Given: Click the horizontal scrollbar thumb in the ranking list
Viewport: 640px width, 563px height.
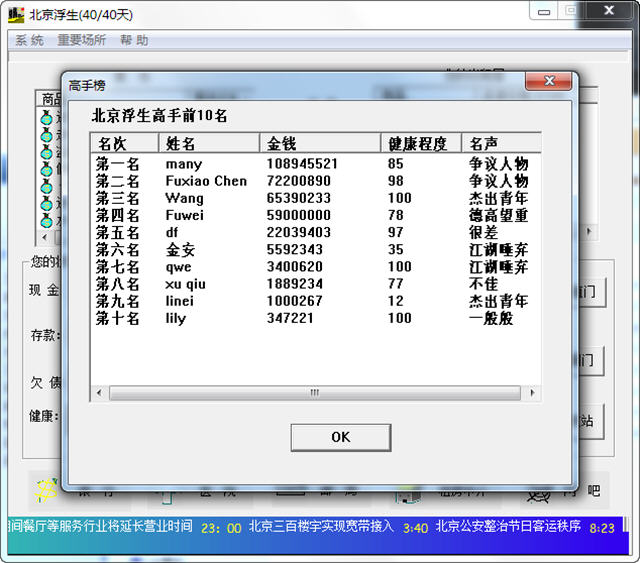Looking at the screenshot, I should click(x=315, y=393).
